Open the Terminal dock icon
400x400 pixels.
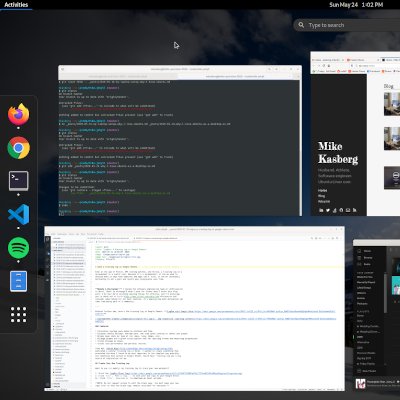pos(18,181)
